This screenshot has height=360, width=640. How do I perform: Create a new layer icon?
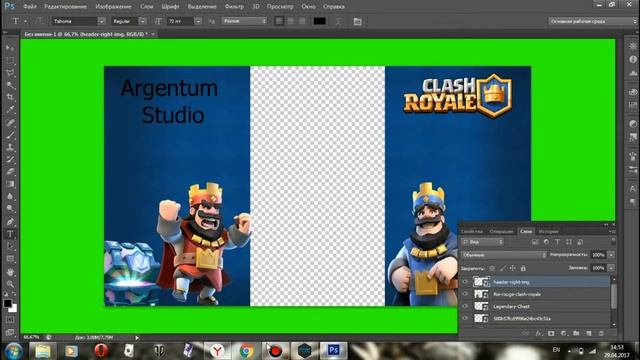pos(589,333)
